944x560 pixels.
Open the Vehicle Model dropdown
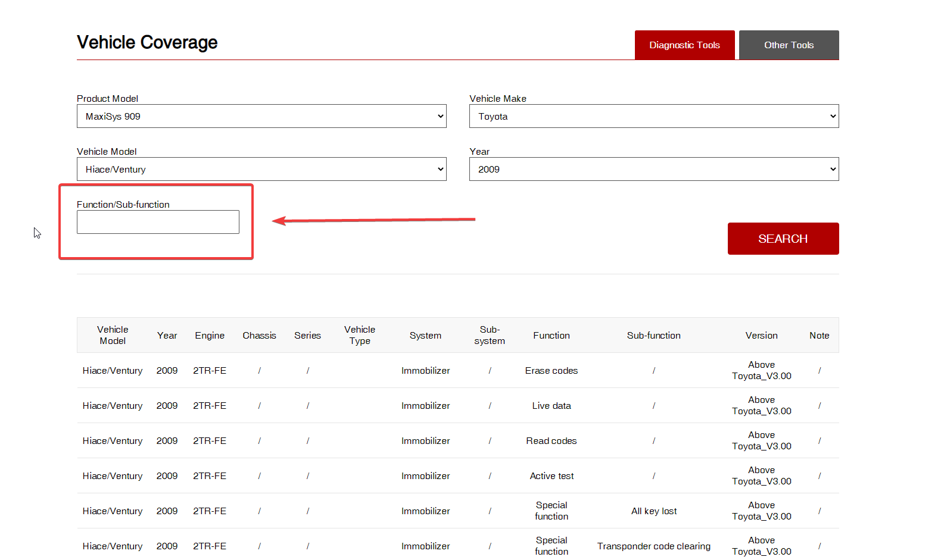click(x=261, y=170)
